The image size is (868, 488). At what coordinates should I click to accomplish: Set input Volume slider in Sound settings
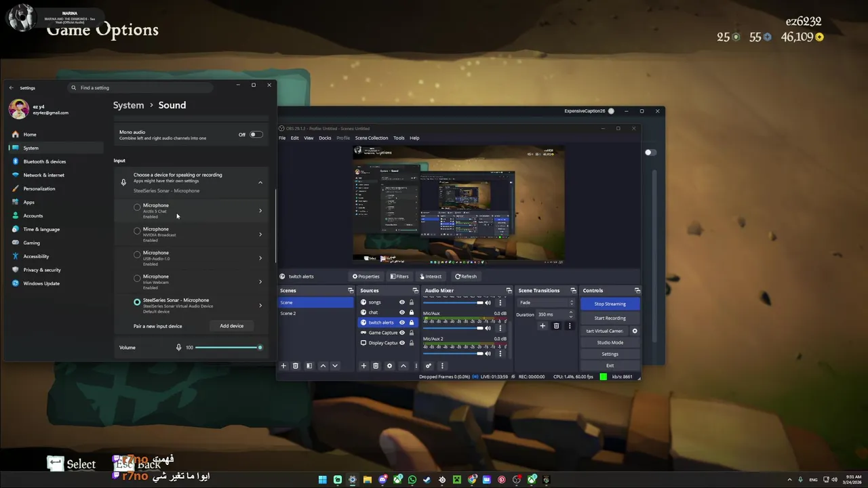pyautogui.click(x=229, y=348)
